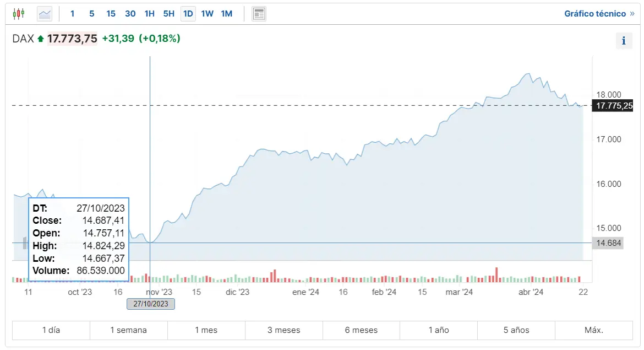Toggle the active 1D daily interval

click(x=188, y=13)
